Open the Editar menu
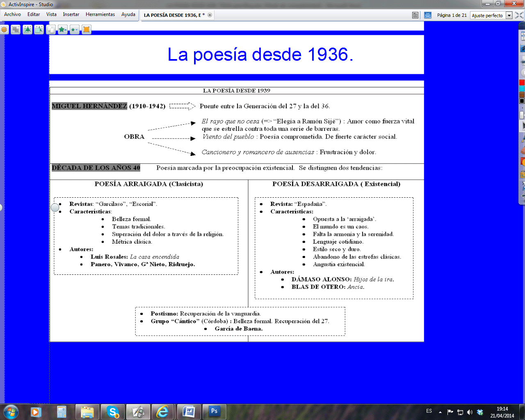Screen dimensions: 525x420 (34, 14)
